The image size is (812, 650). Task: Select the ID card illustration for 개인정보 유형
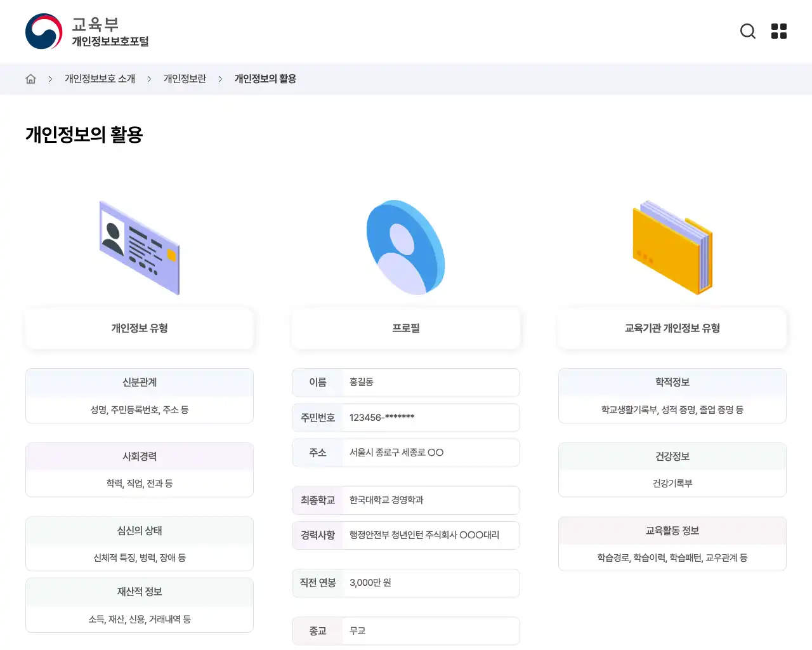(140, 248)
